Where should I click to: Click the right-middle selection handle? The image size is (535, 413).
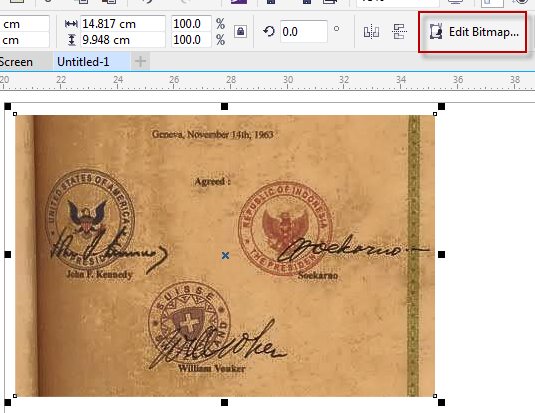(441, 254)
